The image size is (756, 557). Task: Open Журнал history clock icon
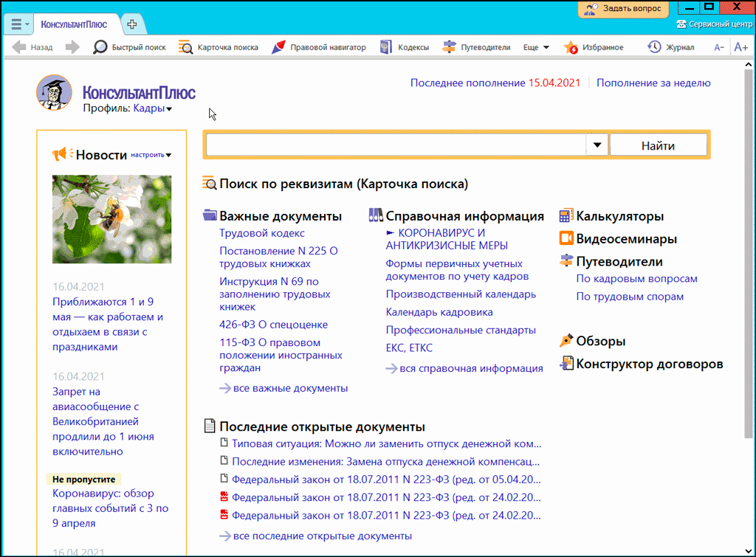pos(654,47)
